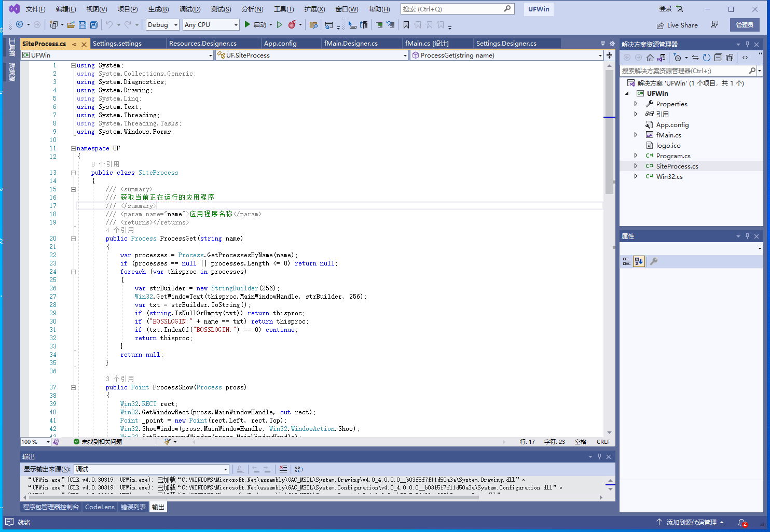Click the Home icon in Solution Explorer
770x532 pixels.
coord(650,58)
